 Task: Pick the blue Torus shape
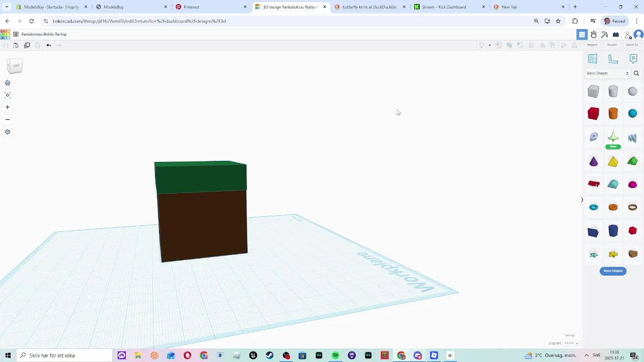(x=594, y=207)
